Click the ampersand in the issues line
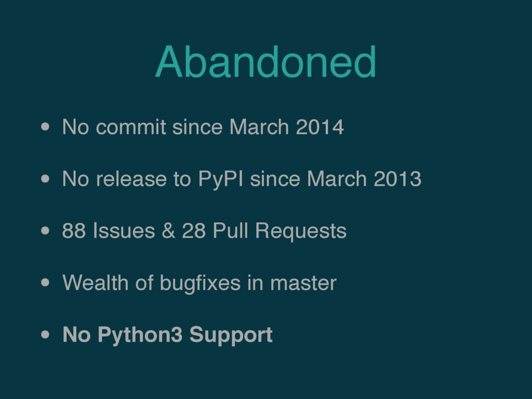 (x=168, y=231)
